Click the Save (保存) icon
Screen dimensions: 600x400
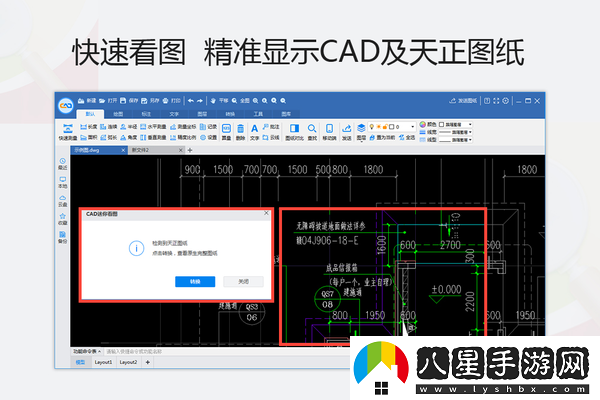(123, 101)
